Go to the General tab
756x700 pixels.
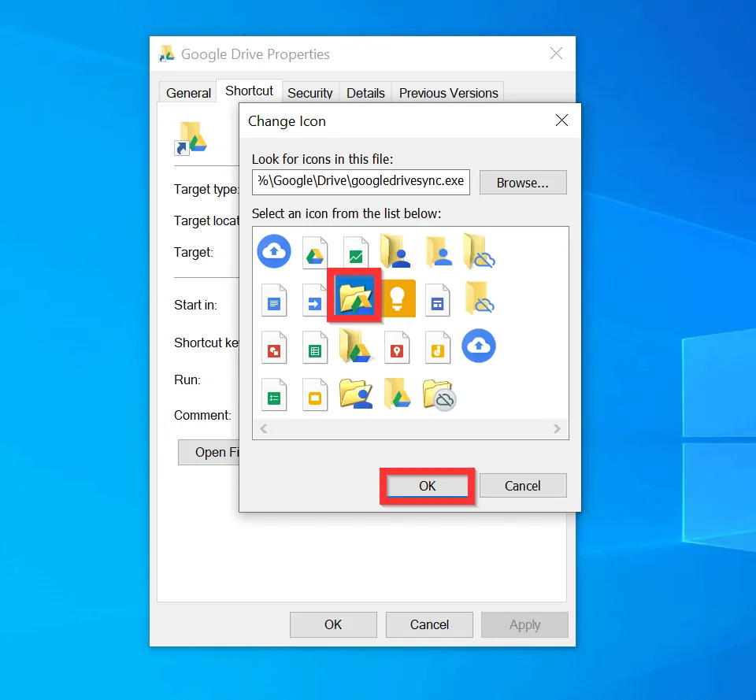tap(187, 92)
